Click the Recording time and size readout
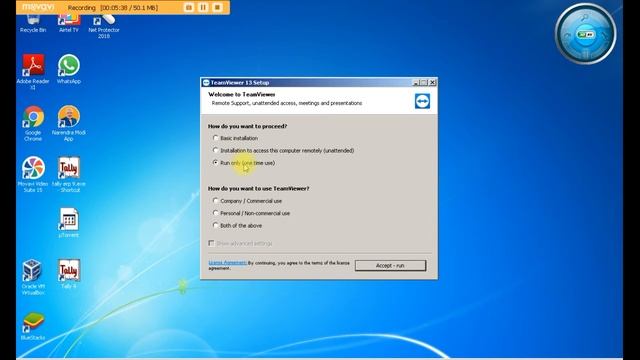Image resolution: width=640 pixels, height=360 pixels. point(113,8)
